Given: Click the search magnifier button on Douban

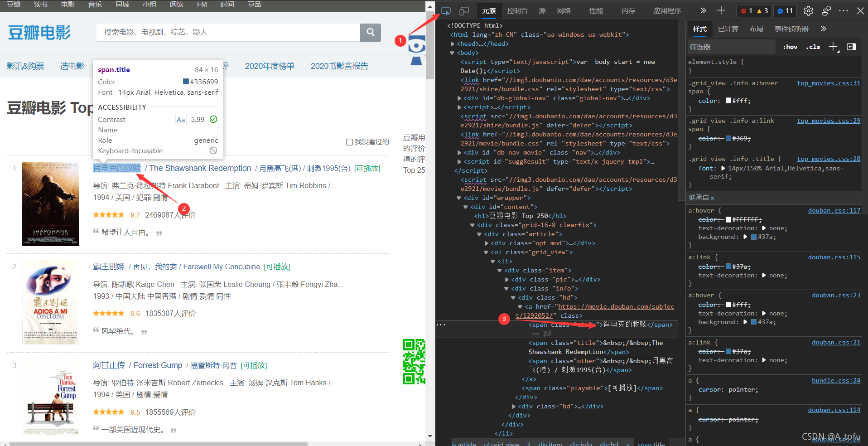Looking at the screenshot, I should pyautogui.click(x=371, y=32).
